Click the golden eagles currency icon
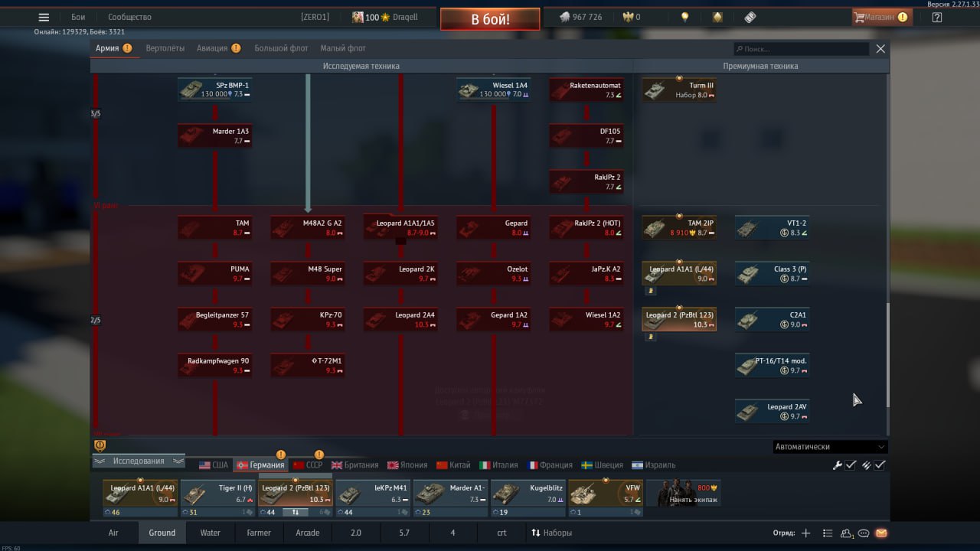 (629, 17)
